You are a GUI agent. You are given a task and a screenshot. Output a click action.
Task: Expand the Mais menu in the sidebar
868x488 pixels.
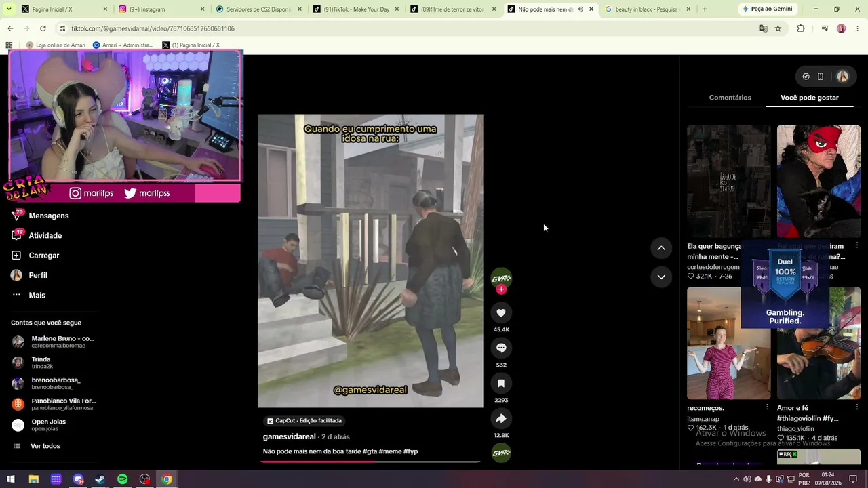point(37,295)
